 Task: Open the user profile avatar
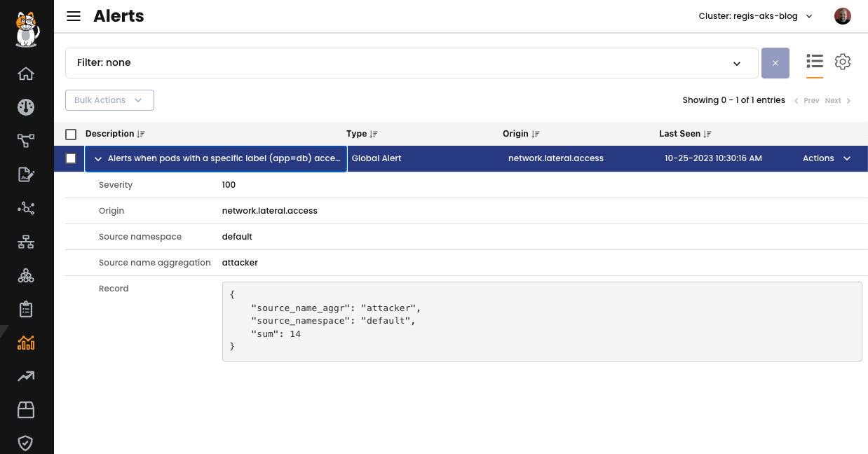coord(843,16)
